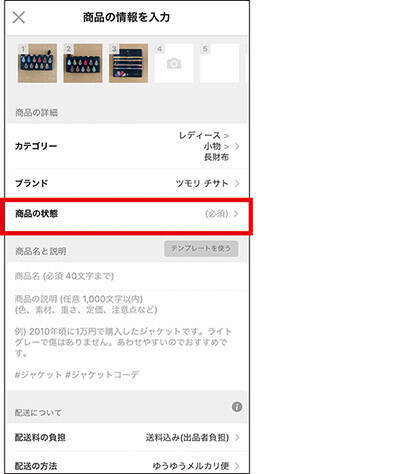Viewport: 400px width, 474px height.
Task: Select third striped wallet photo thumbnail
Action: (128, 63)
